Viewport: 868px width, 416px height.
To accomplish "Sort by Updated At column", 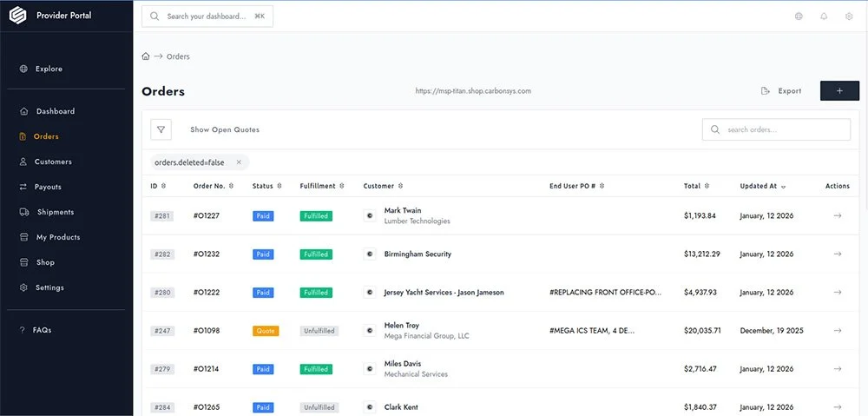I will point(762,186).
